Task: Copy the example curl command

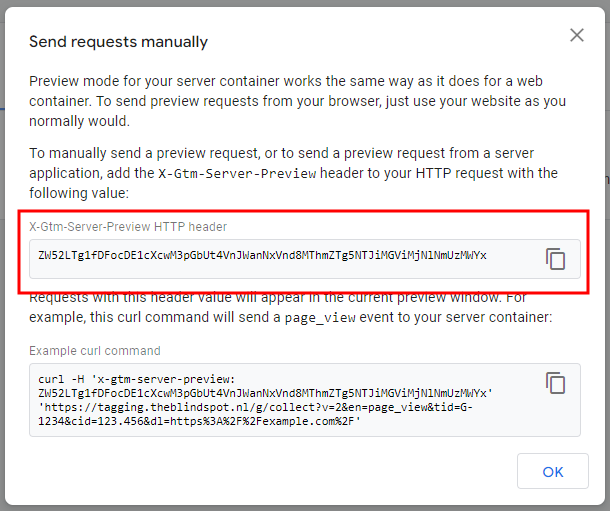Action: pyautogui.click(x=556, y=383)
